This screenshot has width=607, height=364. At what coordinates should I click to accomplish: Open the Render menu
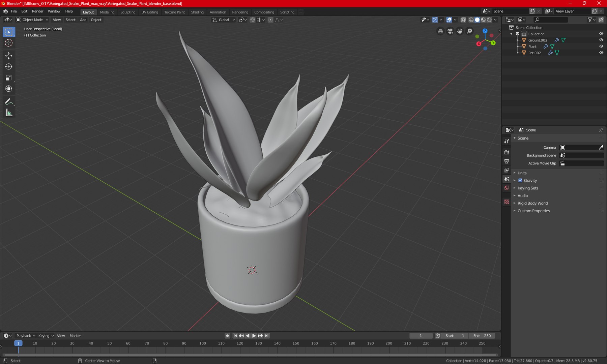[37, 11]
